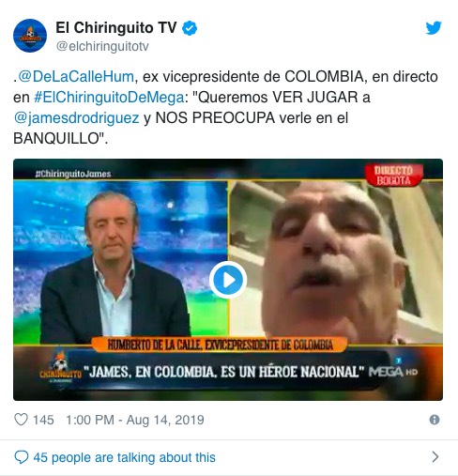Screen dimensions: 458x476
Task: Open the 45 people are talking about this link
Action: (124, 457)
